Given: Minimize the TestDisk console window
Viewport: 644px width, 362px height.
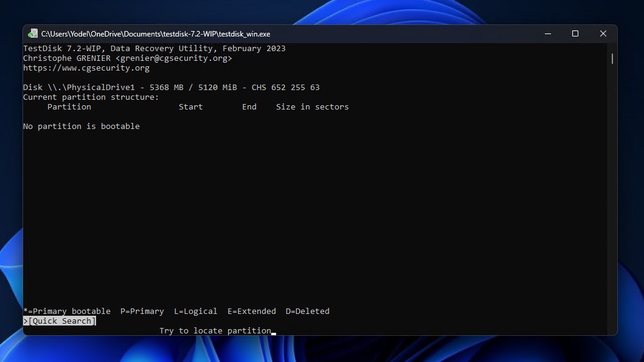Looking at the screenshot, I should tap(547, 34).
